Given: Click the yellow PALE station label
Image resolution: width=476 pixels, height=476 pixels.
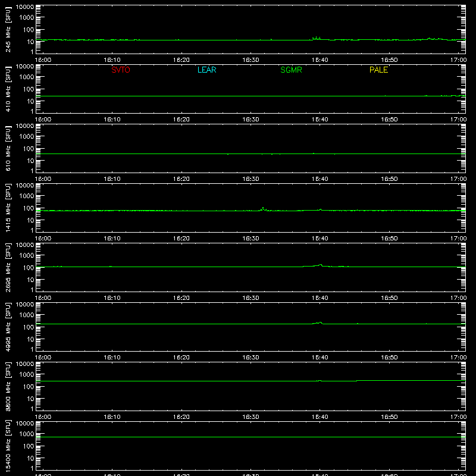Looking at the screenshot, I should pos(378,70).
